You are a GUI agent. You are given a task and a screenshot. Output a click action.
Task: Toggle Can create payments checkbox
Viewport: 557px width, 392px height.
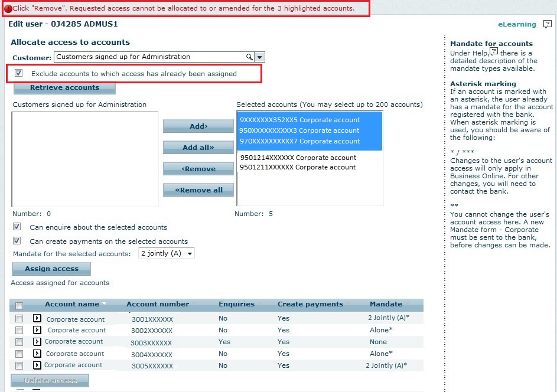(17, 241)
